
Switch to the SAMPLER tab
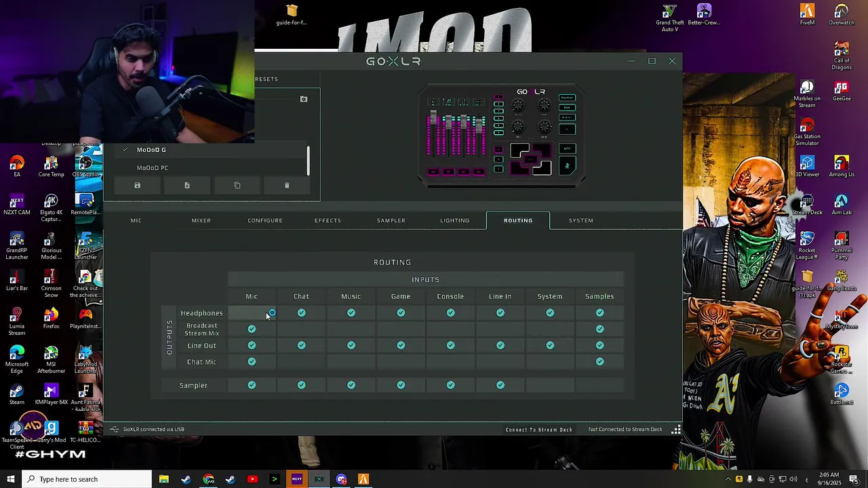pos(391,220)
